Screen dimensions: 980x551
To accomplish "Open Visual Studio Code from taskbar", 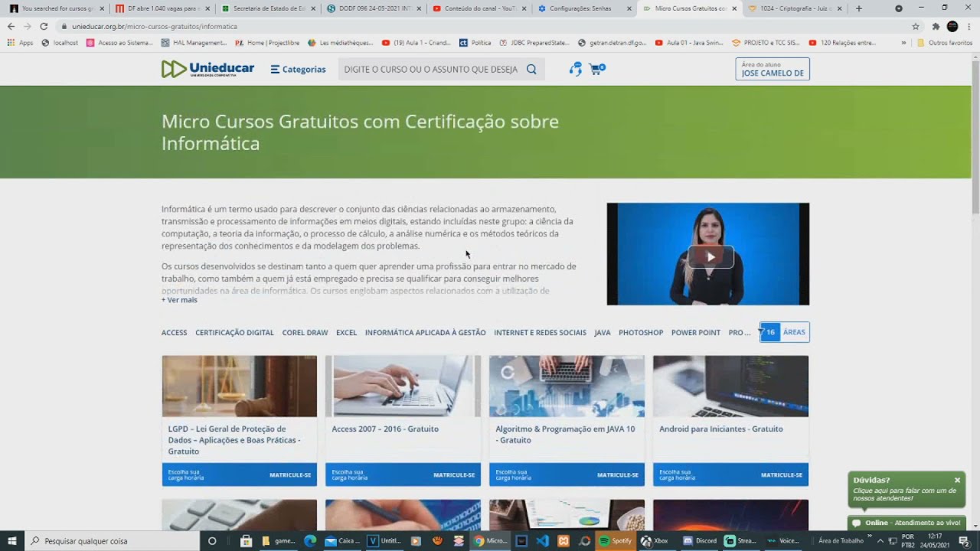I will click(543, 540).
